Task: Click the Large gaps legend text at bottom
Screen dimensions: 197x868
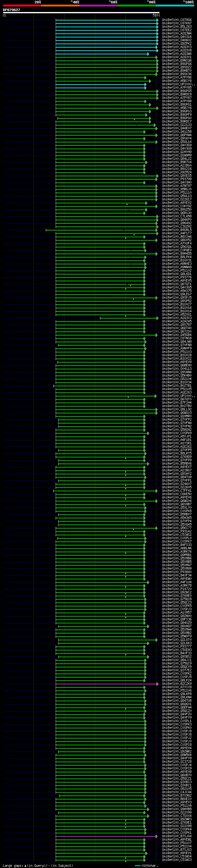Action: tap(38, 865)
